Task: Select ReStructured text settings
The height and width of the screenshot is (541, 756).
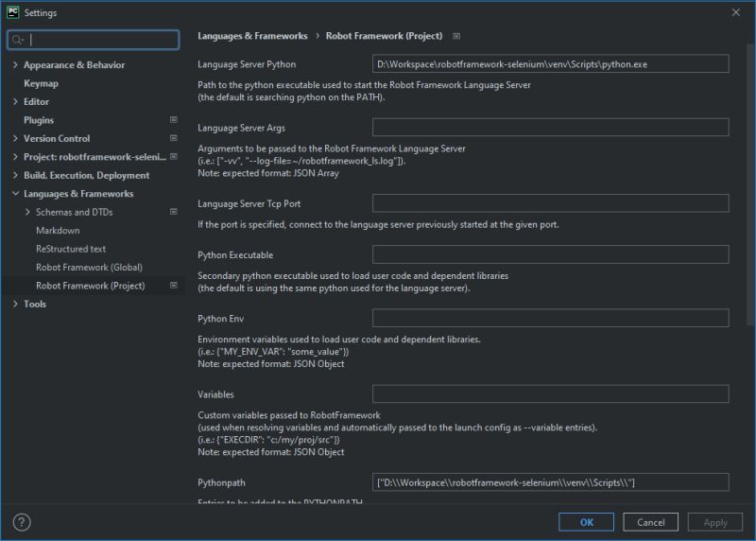Action: (x=71, y=249)
